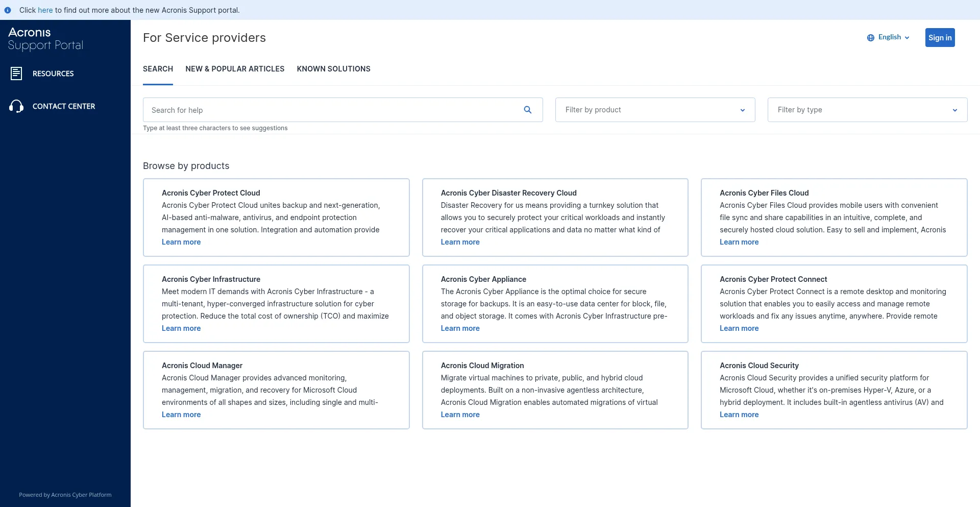The width and height of the screenshot is (980, 507).
Task: Click the Contact Center headset icon
Action: coord(16,106)
